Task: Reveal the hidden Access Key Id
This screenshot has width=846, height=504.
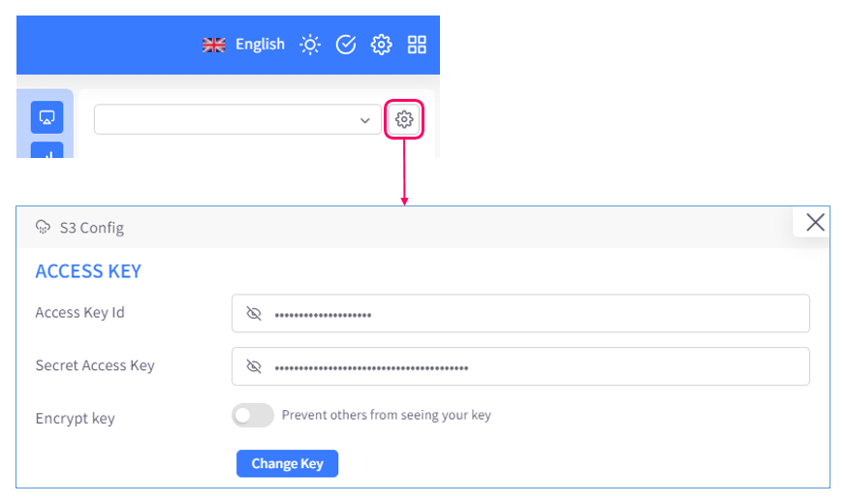Action: (x=254, y=313)
